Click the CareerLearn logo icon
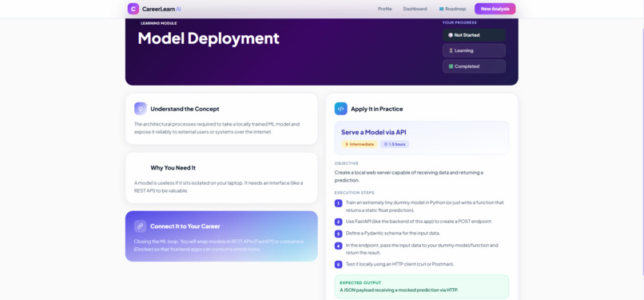 133,9
